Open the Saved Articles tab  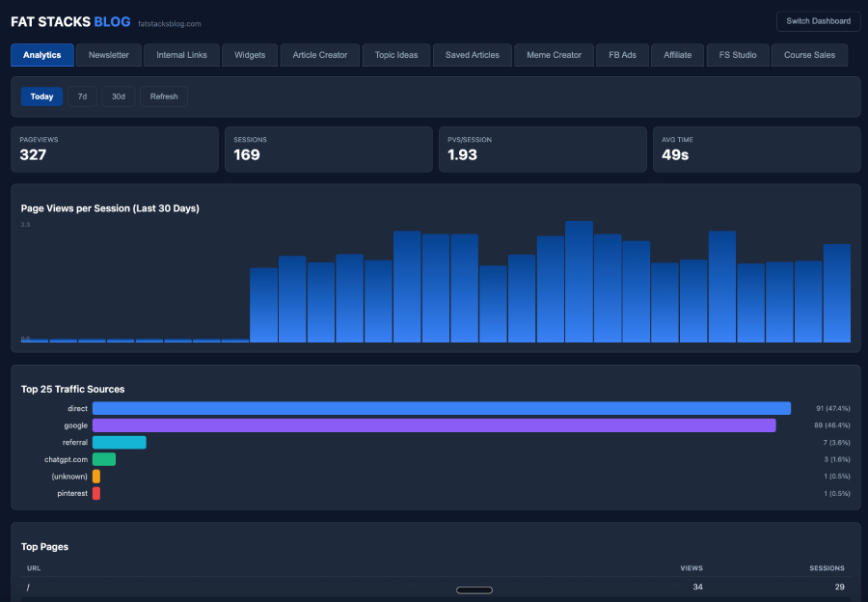pos(473,55)
